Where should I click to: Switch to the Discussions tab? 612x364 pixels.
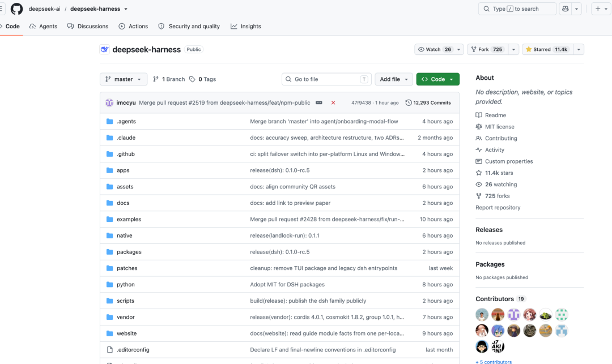click(88, 26)
